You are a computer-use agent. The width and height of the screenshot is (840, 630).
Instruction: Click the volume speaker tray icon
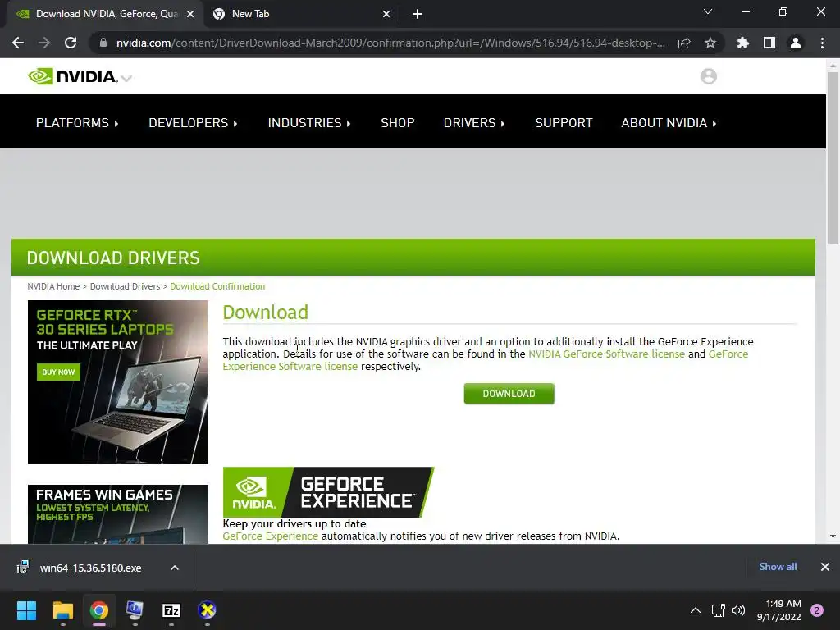point(738,610)
